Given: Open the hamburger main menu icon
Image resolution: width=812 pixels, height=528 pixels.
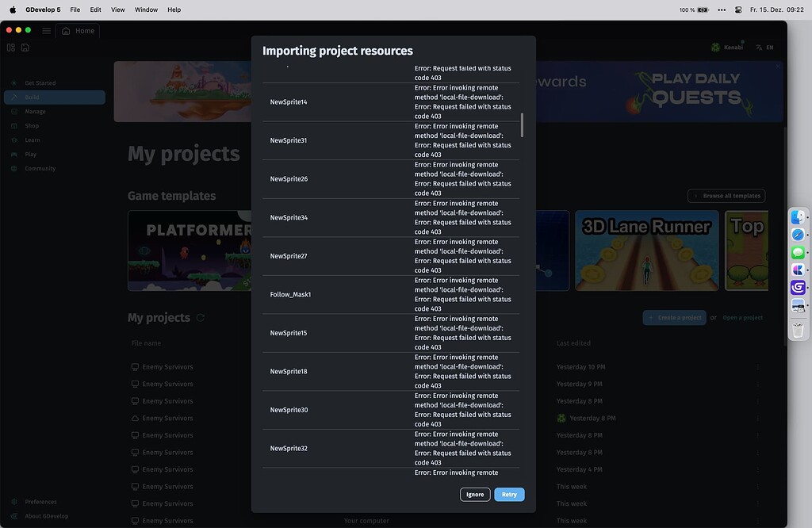Looking at the screenshot, I should pyautogui.click(x=46, y=31).
